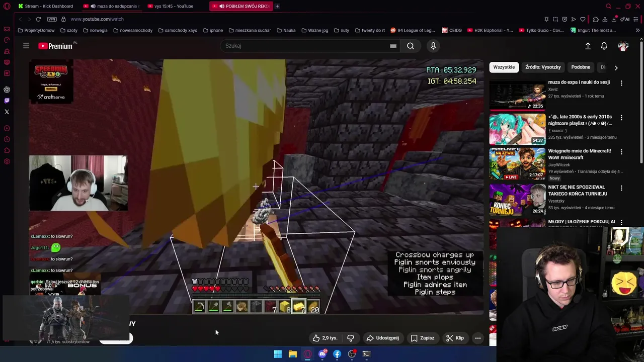This screenshot has width=644, height=362.
Task: Open on-screen keyboard in search box
Action: click(x=393, y=46)
